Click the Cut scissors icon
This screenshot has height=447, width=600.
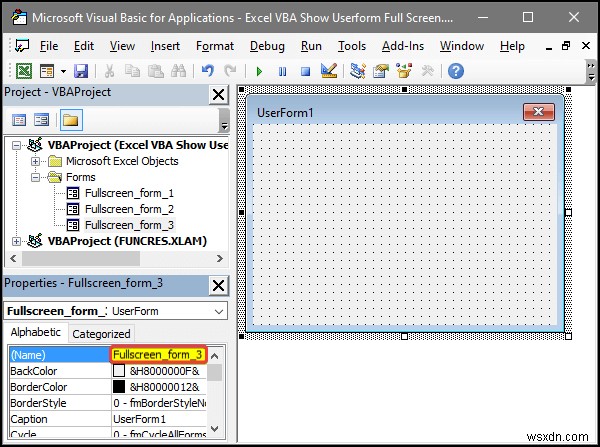pos(109,71)
